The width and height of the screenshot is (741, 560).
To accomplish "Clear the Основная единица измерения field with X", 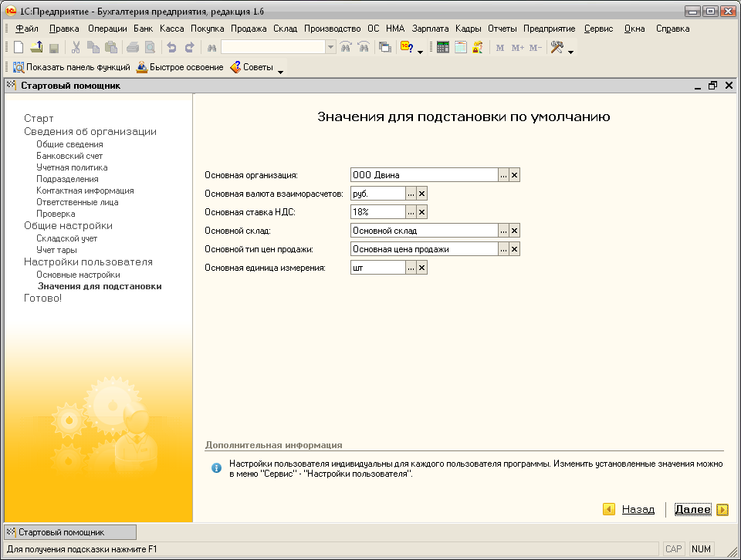I will pos(422,268).
